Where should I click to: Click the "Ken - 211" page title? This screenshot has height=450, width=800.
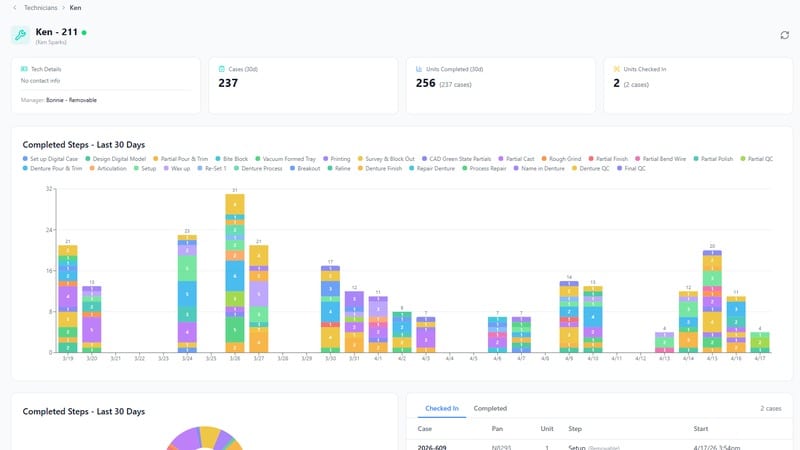click(x=57, y=32)
